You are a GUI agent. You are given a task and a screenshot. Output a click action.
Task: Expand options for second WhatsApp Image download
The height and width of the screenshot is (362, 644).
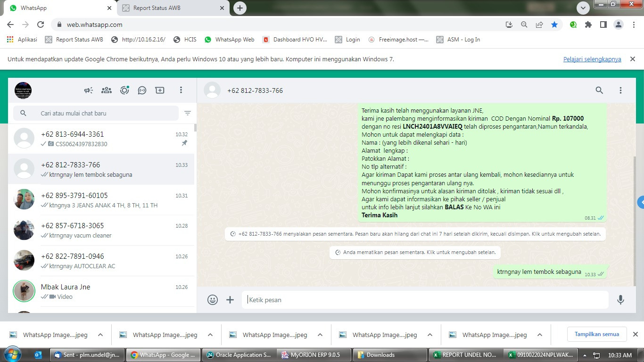[x=210, y=335]
